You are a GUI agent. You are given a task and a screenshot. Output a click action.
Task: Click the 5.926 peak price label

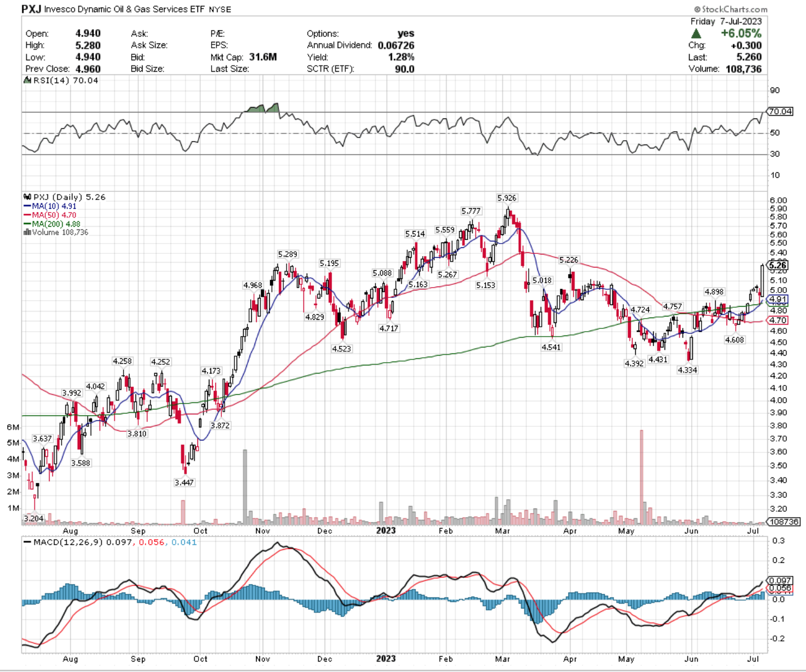pyautogui.click(x=507, y=198)
